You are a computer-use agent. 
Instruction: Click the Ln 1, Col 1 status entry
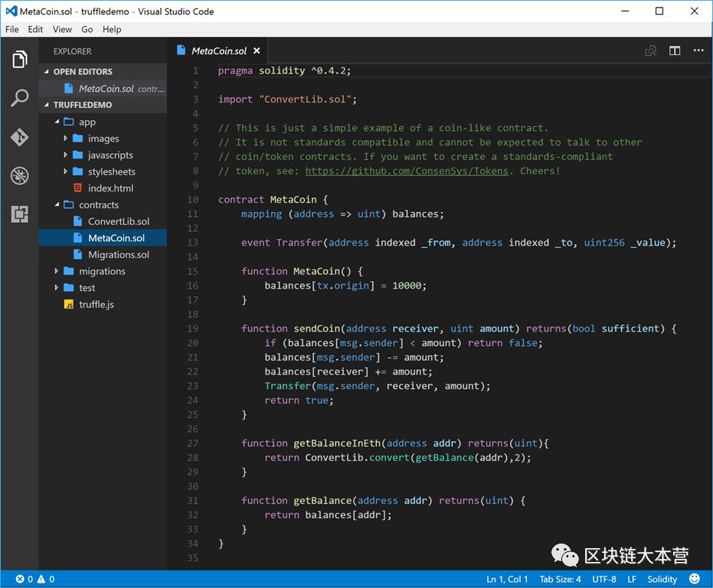[x=507, y=579]
